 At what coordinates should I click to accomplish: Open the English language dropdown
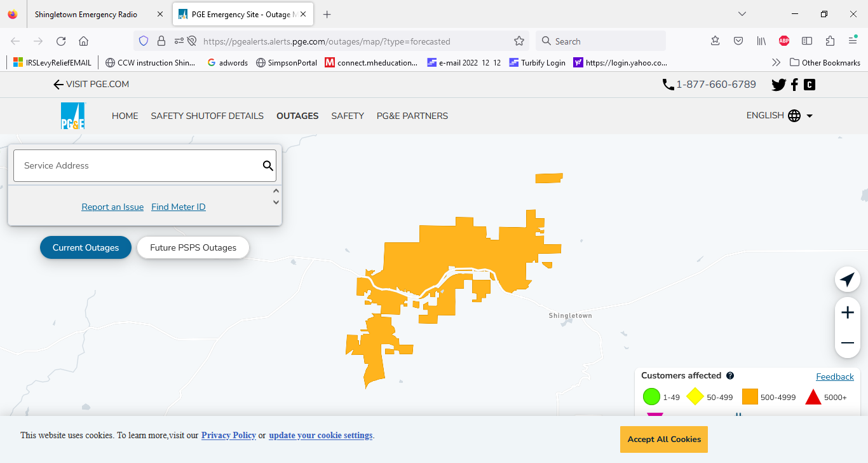(780, 116)
